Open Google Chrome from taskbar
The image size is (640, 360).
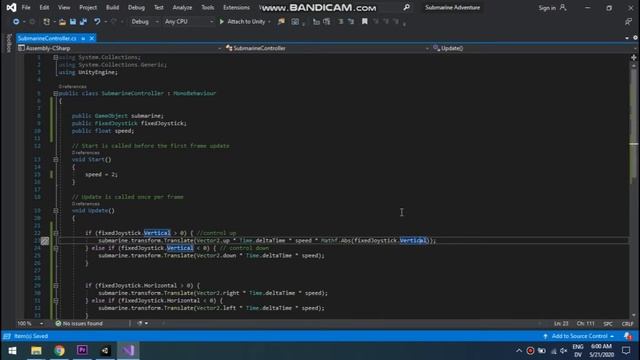[59, 351]
